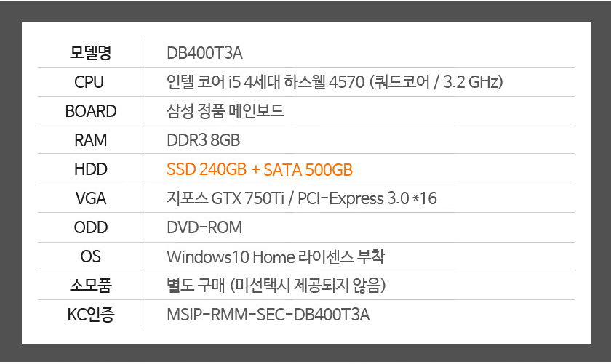Select the 모델명 label

90,53
